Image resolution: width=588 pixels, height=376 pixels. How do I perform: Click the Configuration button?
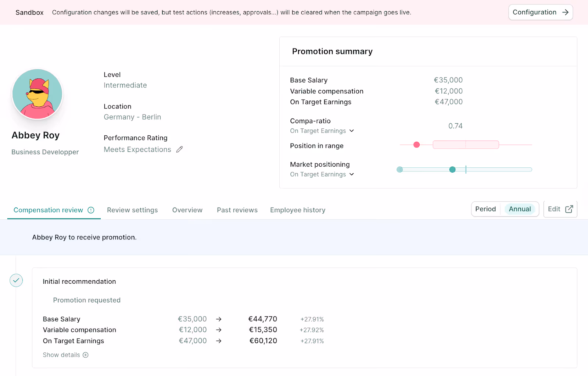pyautogui.click(x=540, y=12)
